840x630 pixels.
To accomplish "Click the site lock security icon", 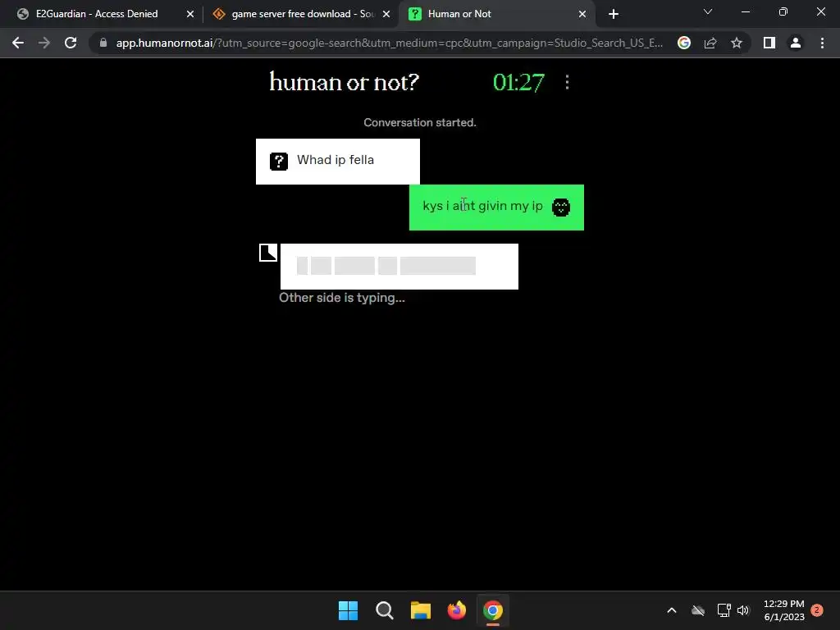I will tap(103, 43).
